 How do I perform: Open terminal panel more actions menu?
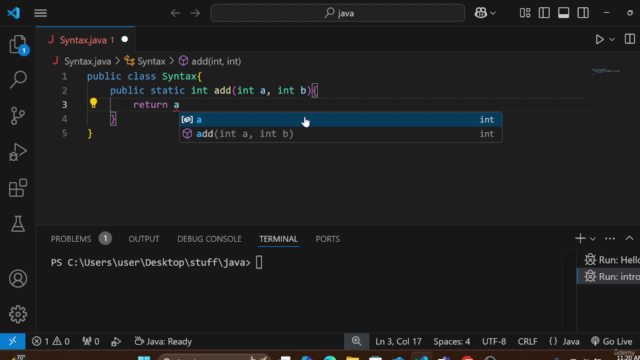[610, 238]
